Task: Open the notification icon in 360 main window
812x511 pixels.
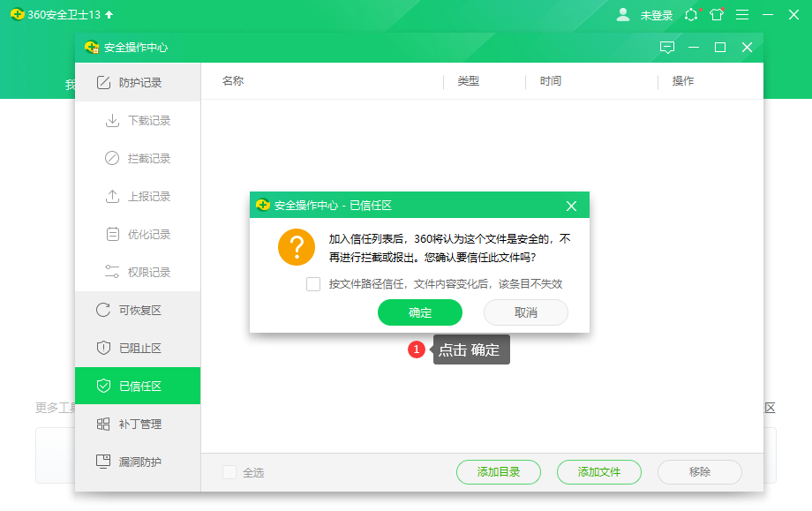Action: click(691, 15)
